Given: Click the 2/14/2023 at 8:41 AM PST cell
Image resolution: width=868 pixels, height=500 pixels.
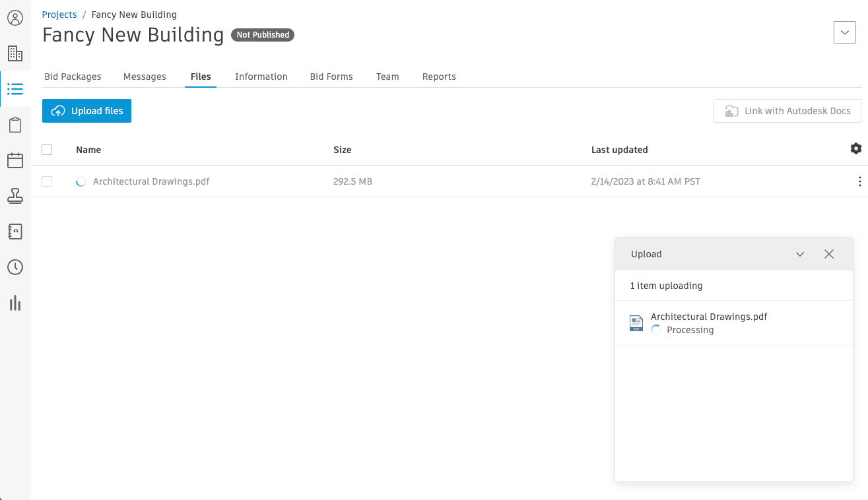Looking at the screenshot, I should click(646, 181).
